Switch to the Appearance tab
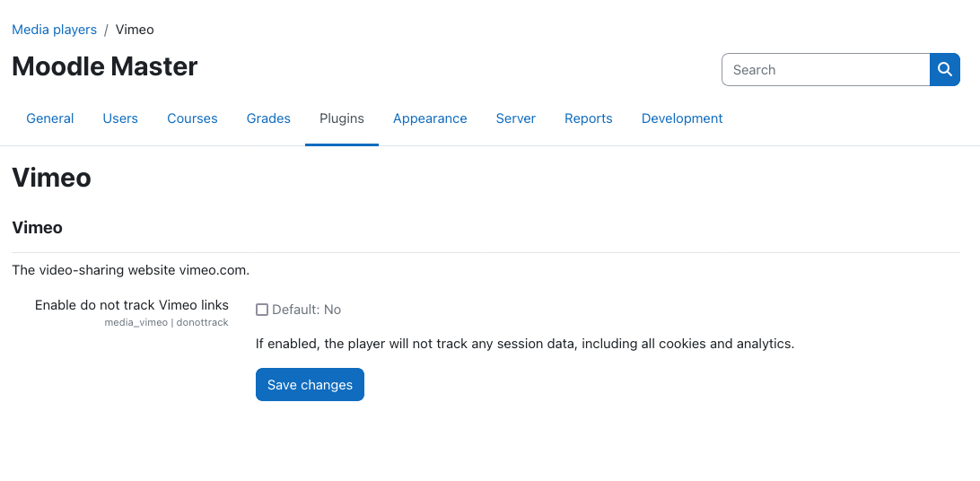 tap(430, 118)
